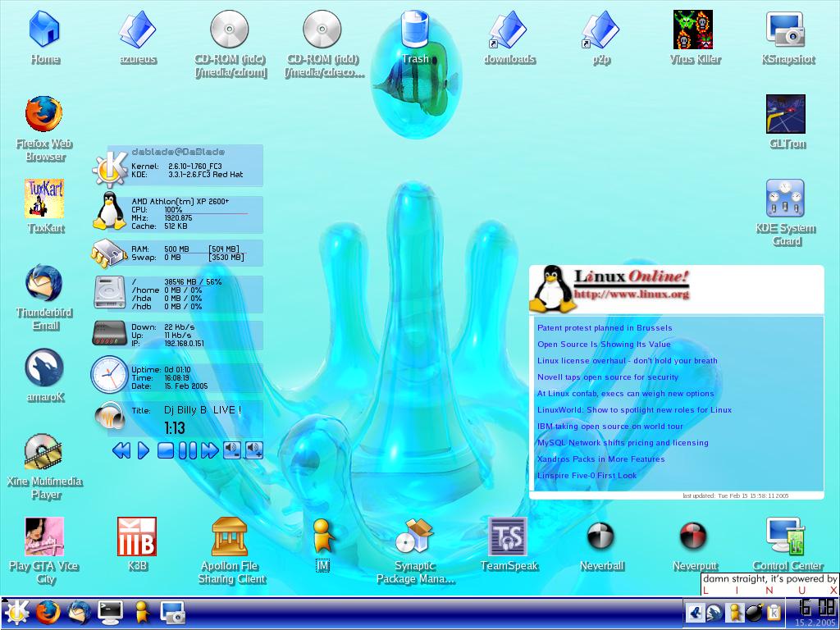
Task: Click the KDE gear logo in system widget
Action: tap(110, 169)
